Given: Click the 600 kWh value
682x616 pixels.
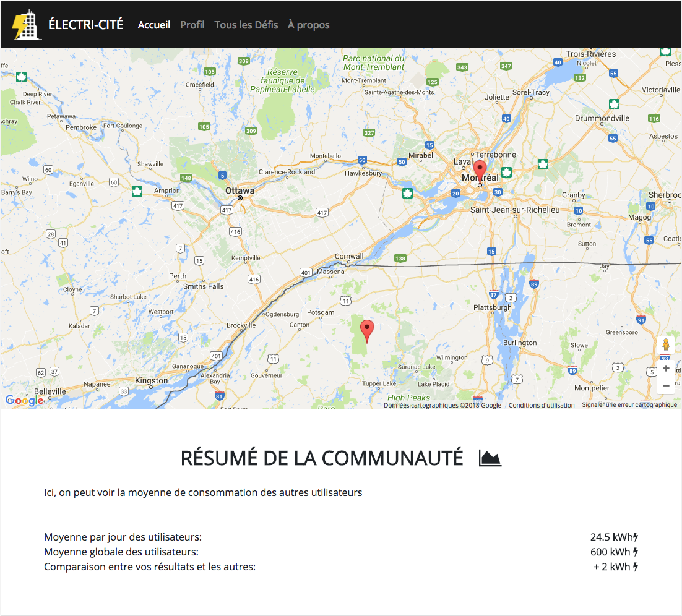Looking at the screenshot, I should coord(610,552).
